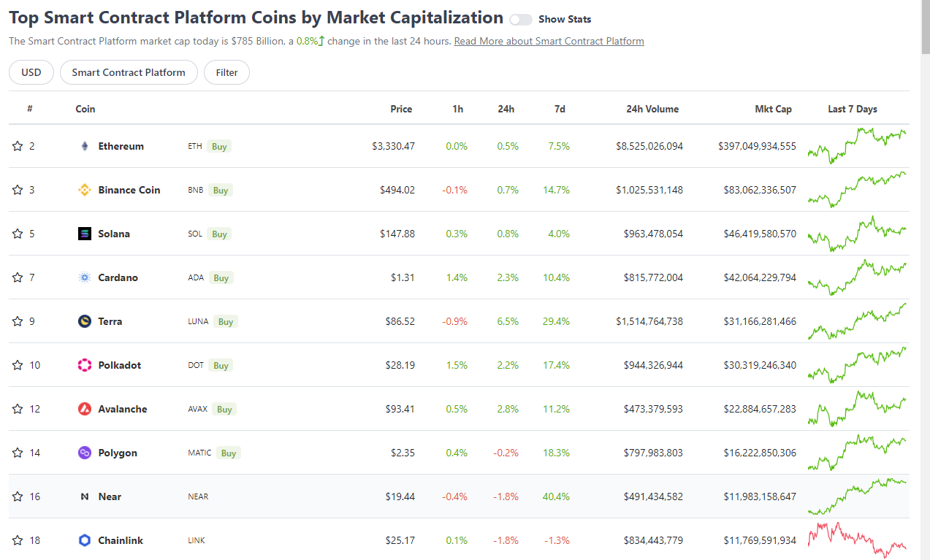
Task: Click the Buy button for Cardano
Action: (221, 277)
